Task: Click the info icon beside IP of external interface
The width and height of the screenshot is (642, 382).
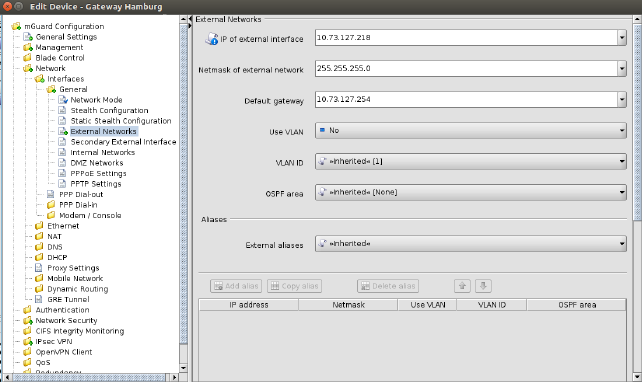Action: [212, 39]
